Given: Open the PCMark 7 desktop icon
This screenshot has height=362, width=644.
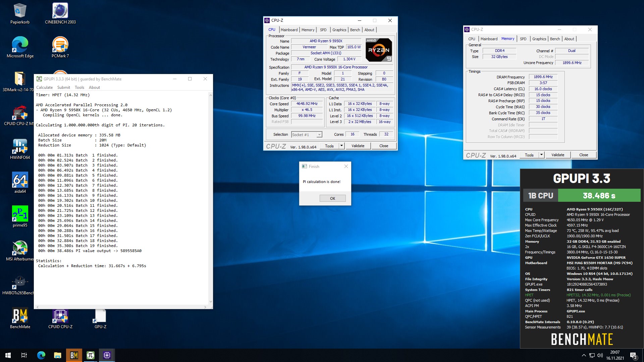Looking at the screenshot, I should (x=60, y=47).
